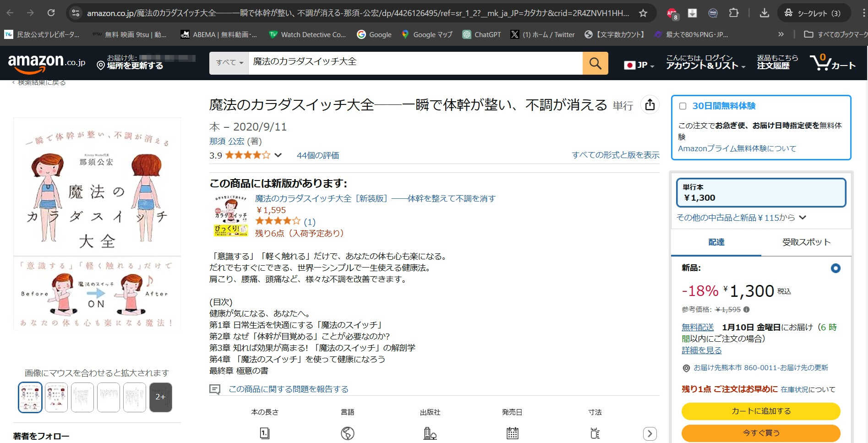
Task: Open the JP language selector dropdown
Action: point(639,65)
